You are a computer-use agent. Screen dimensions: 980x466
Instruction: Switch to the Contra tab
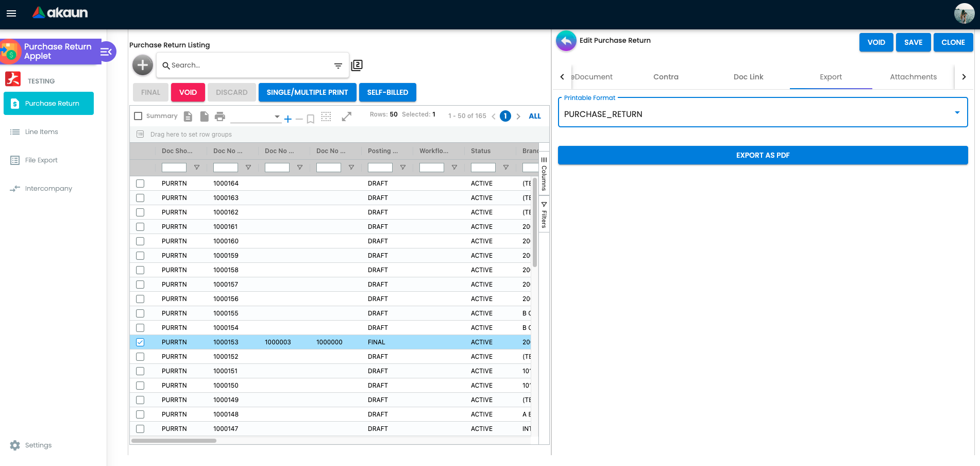click(666, 77)
